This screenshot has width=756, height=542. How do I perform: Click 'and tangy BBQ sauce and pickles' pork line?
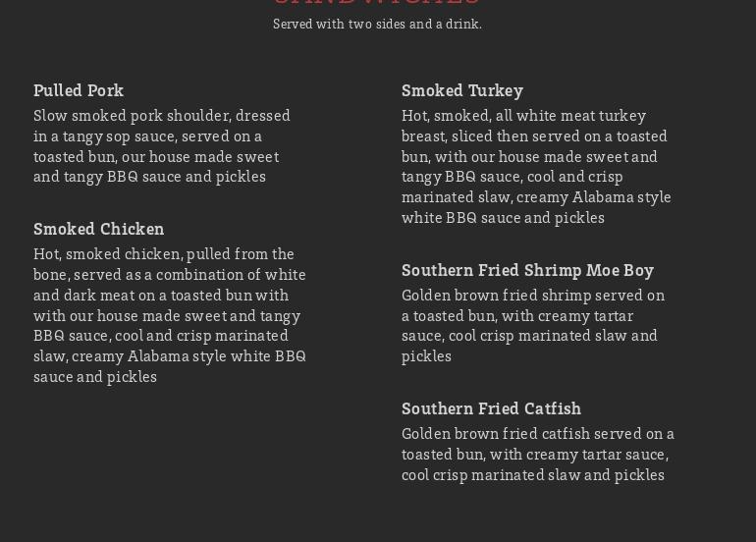coord(149,177)
